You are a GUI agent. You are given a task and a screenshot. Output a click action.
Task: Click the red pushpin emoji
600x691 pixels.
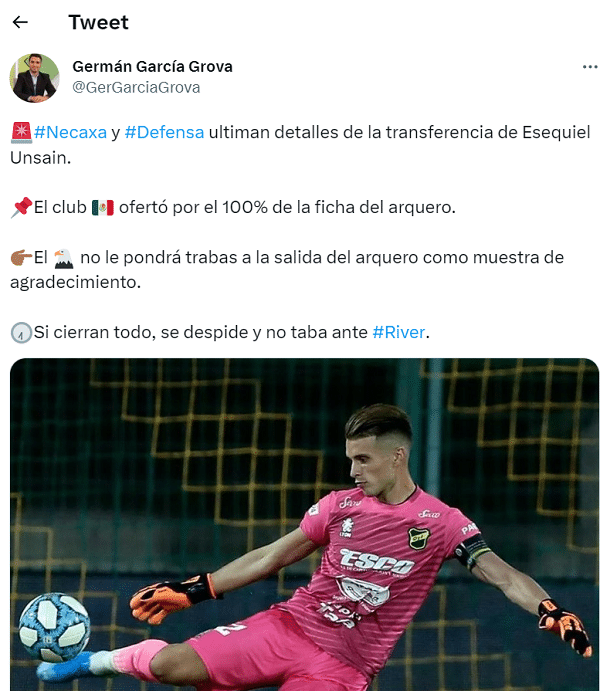[21, 207]
